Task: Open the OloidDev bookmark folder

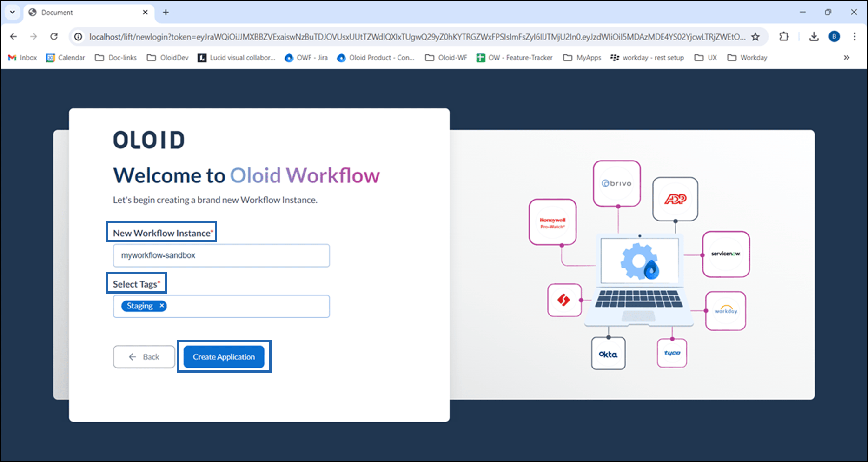Action: pos(168,58)
